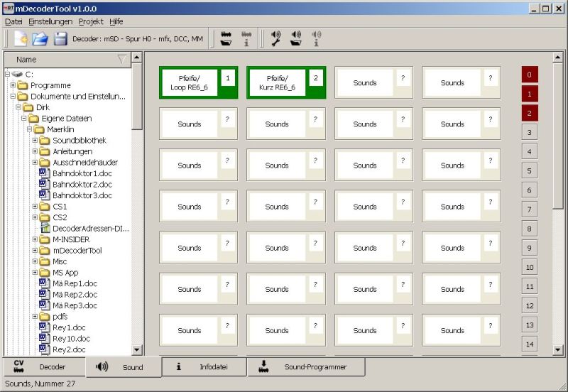
Task: Expand the Soundbibliothek folder
Action: (x=35, y=140)
